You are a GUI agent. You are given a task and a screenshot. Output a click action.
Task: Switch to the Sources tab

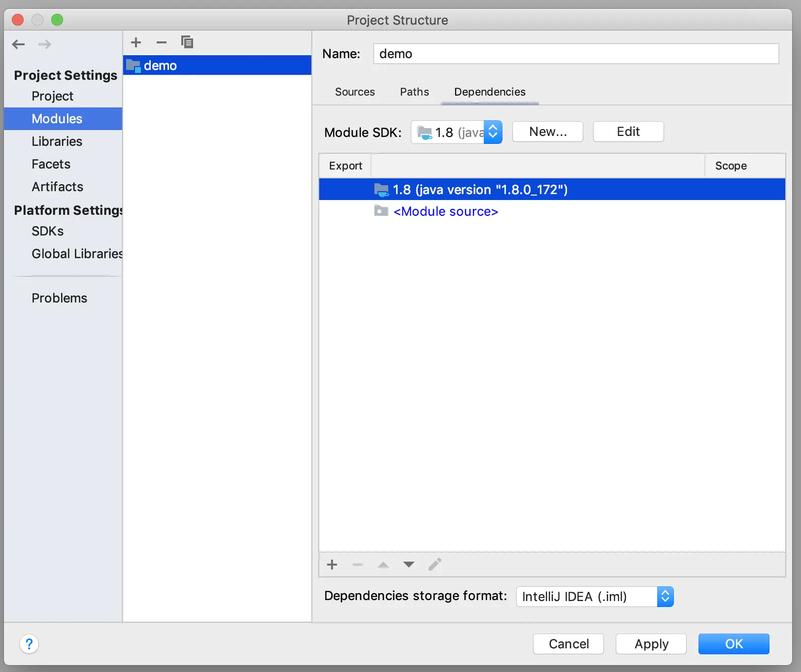(355, 92)
